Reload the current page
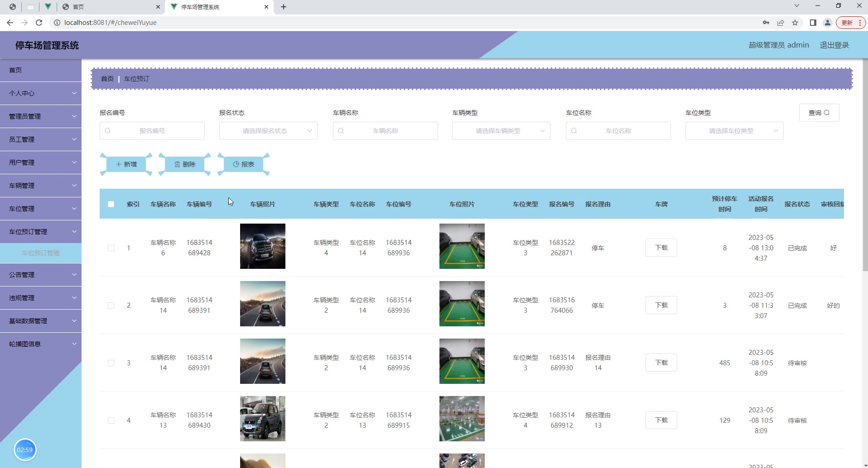The width and height of the screenshot is (868, 468). coord(39,23)
